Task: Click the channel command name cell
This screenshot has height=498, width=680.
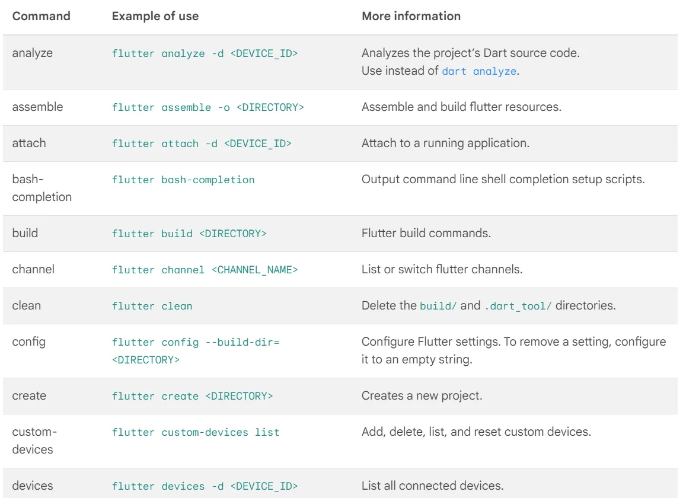Action: click(x=33, y=269)
